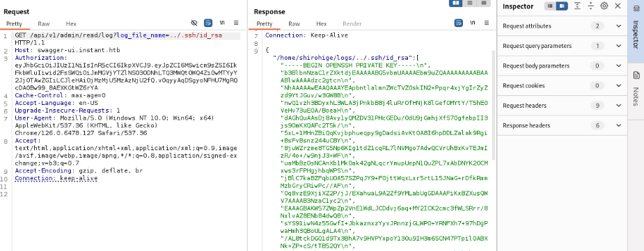644x251 pixels.
Task: Switch Inspector to right-docked layout icon
Action: (562, 6)
